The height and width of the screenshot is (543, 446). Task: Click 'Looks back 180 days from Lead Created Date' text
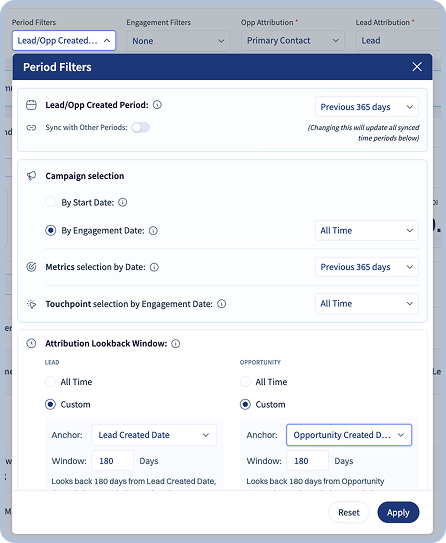[134, 481]
